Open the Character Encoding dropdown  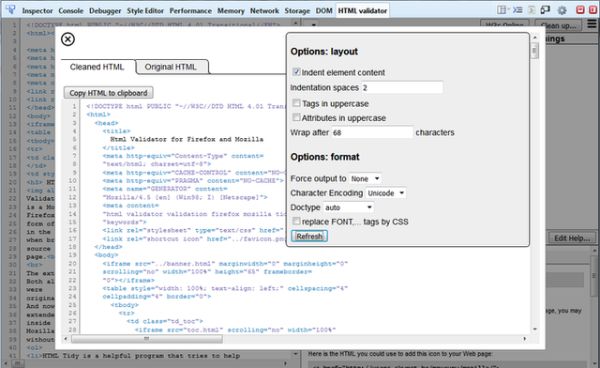pyautogui.click(x=386, y=193)
